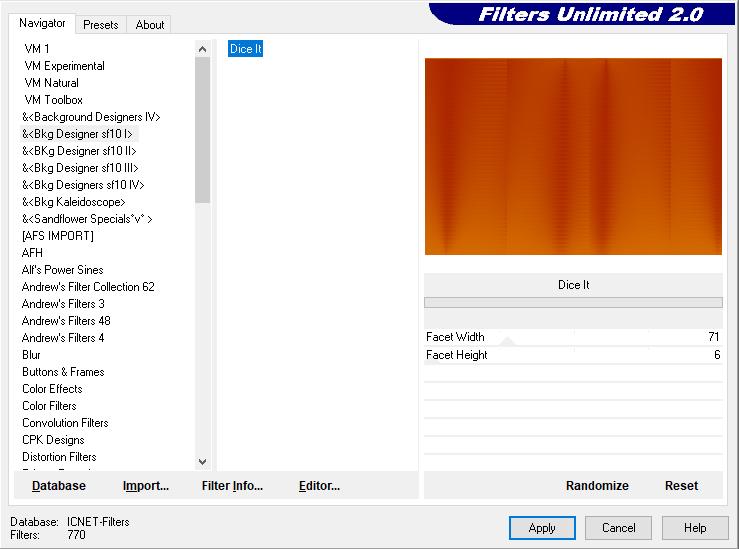Select Buttons & Frames category
Screen dimensions: 739x549
pyautogui.click(x=63, y=371)
